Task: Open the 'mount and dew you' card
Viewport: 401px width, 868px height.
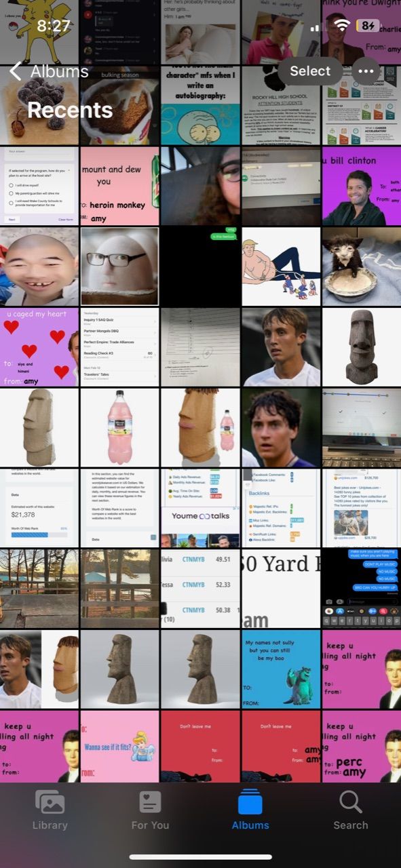Action: [119, 186]
